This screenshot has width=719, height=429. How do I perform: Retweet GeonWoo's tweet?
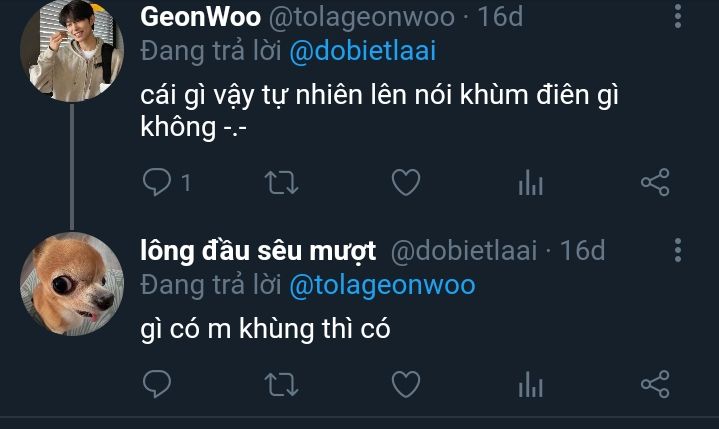click(x=281, y=182)
